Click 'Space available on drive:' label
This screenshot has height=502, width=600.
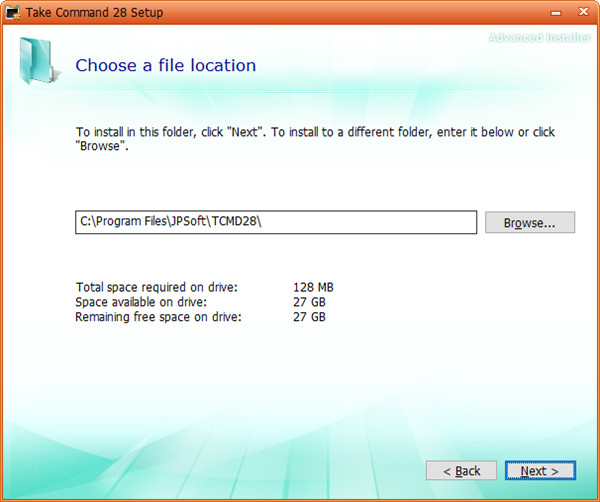(x=141, y=302)
